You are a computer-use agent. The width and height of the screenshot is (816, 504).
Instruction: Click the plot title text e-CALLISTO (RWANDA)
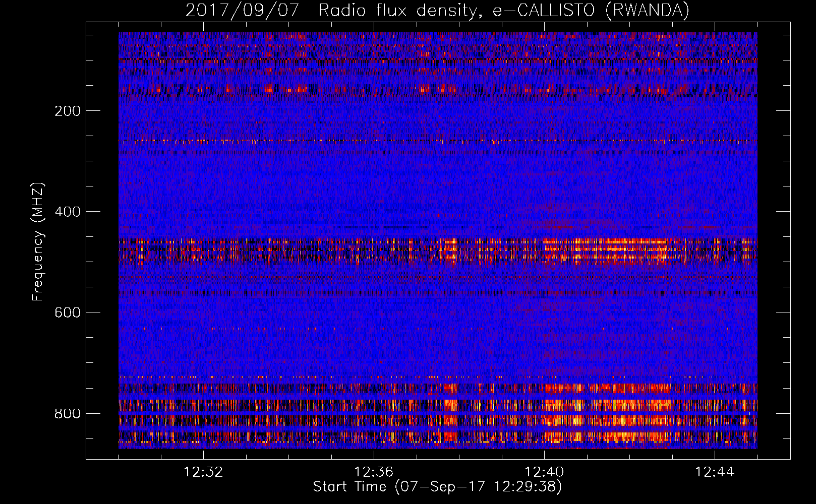[x=591, y=11]
